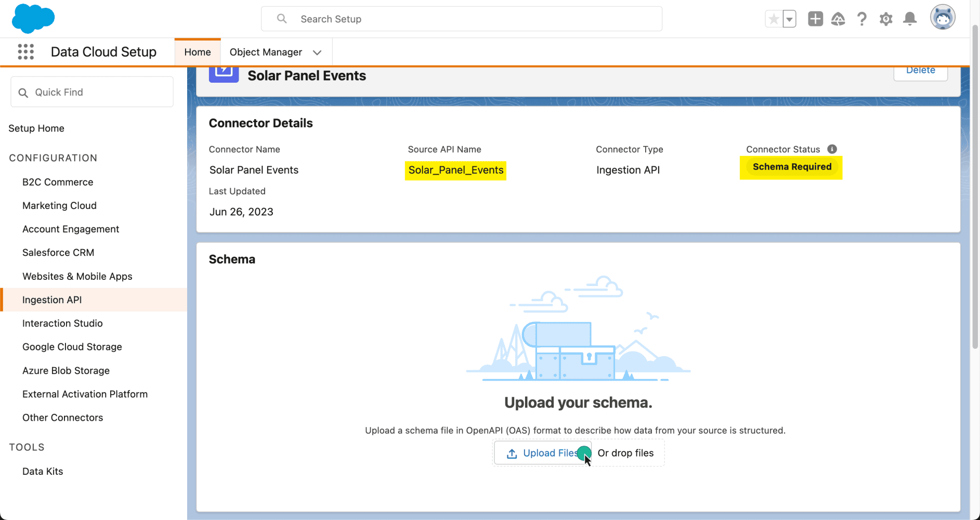980x520 pixels.
Task: Open the Setup gear icon
Action: 886,19
